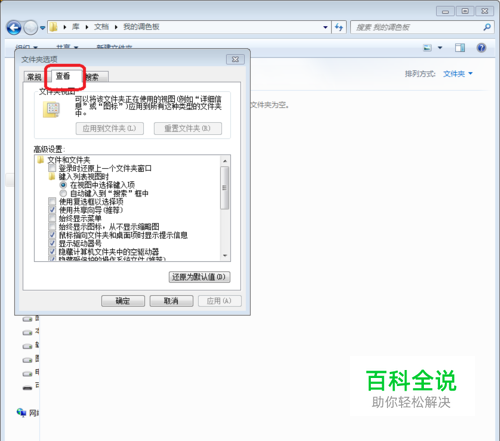Toggle the preview pane icon
Viewport: 500px width, 441px height.
(x=460, y=48)
